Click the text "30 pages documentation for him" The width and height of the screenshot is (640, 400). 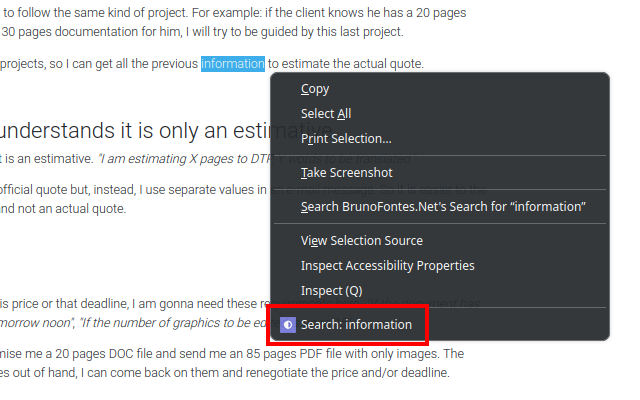tap(92, 32)
